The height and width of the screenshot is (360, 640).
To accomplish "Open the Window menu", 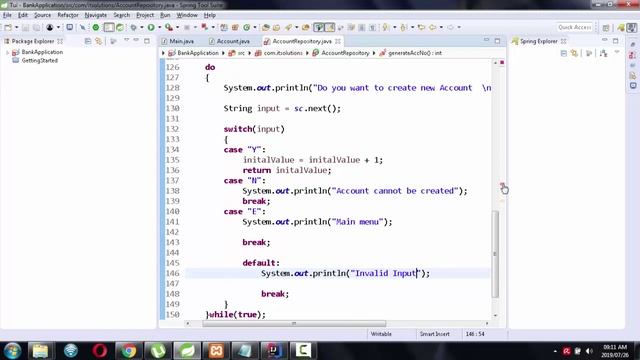I will coord(187,15).
